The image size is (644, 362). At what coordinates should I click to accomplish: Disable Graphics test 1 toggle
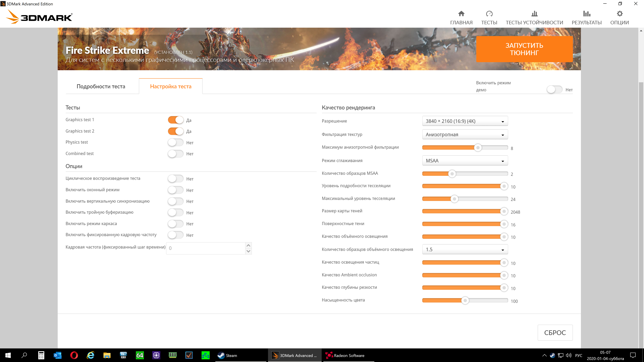click(175, 120)
